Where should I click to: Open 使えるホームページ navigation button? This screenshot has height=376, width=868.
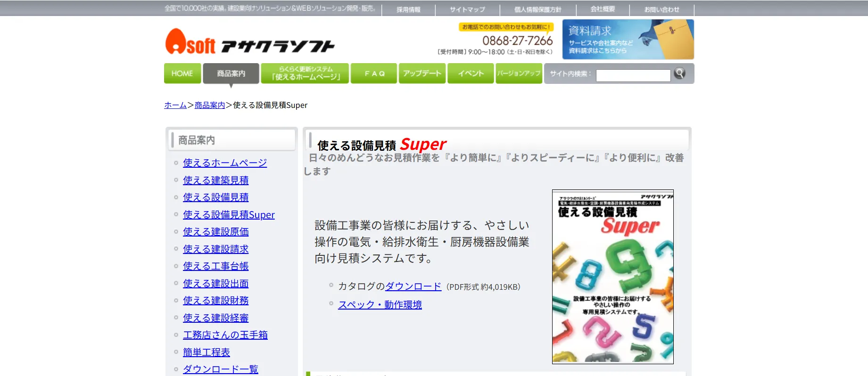[305, 74]
